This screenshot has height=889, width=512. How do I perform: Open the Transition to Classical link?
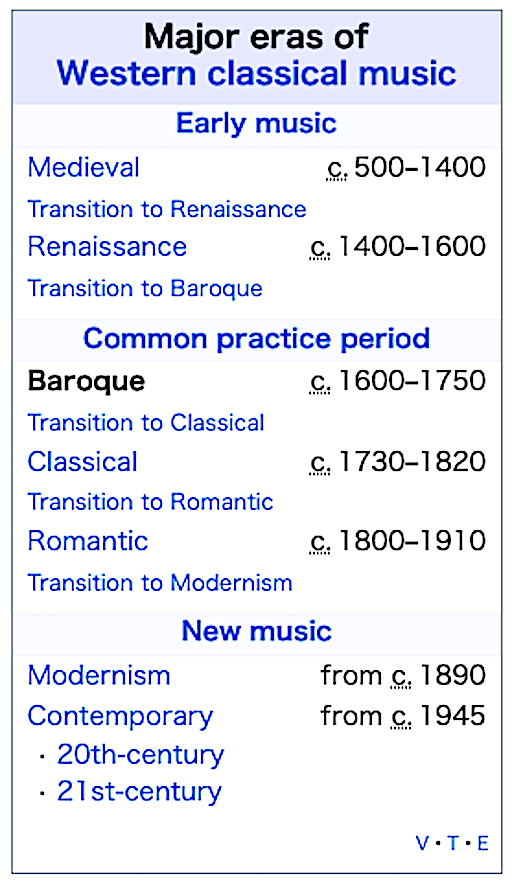pos(146,423)
